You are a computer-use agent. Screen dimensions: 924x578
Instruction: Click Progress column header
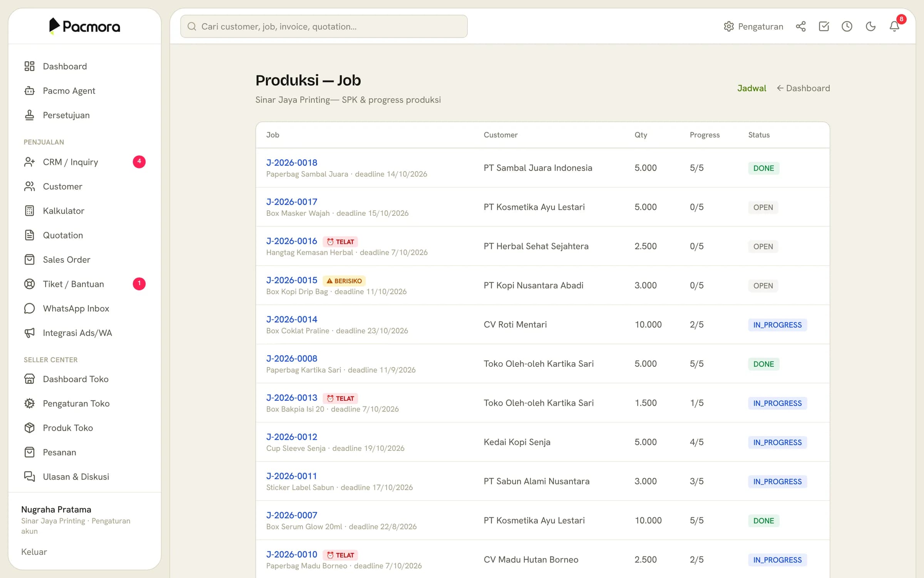[x=705, y=135]
